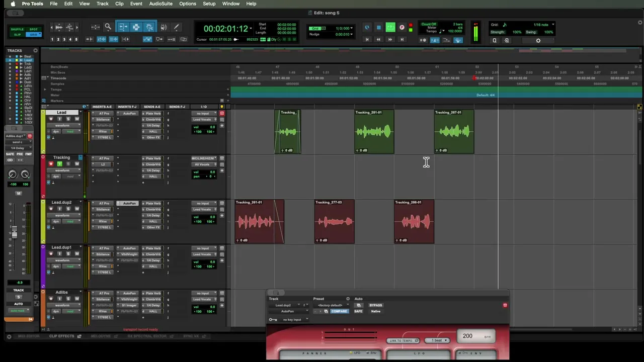Open the AudioSuite menu
The image size is (644, 362).
[x=161, y=4]
